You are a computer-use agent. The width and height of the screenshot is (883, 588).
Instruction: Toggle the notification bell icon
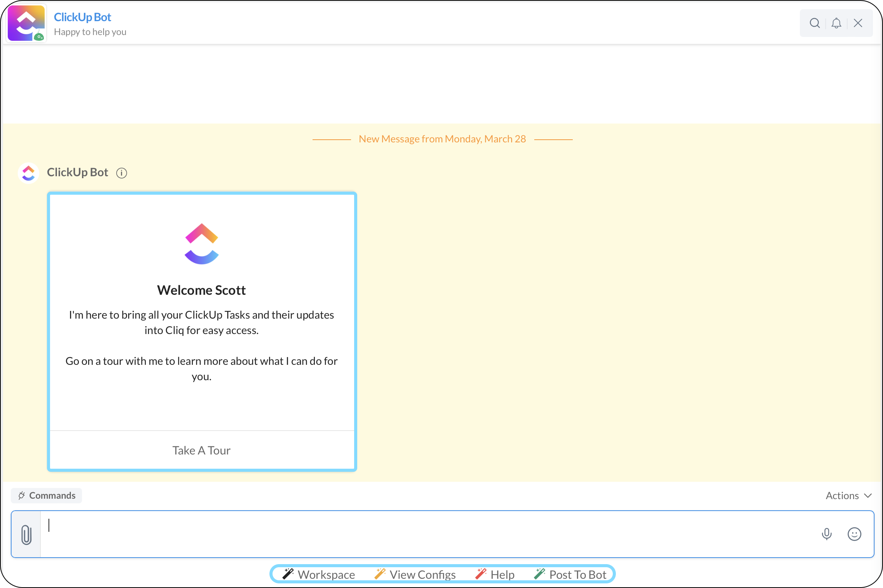(836, 23)
